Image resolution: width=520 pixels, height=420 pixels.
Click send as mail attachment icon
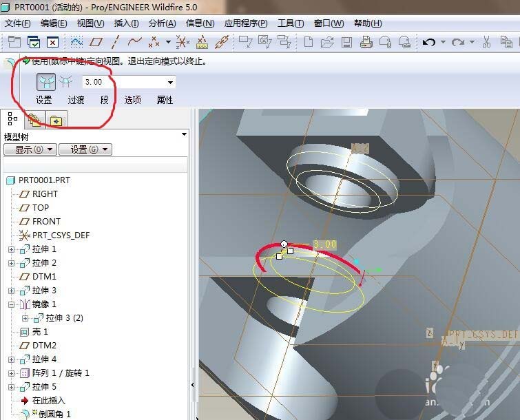pos(386,42)
